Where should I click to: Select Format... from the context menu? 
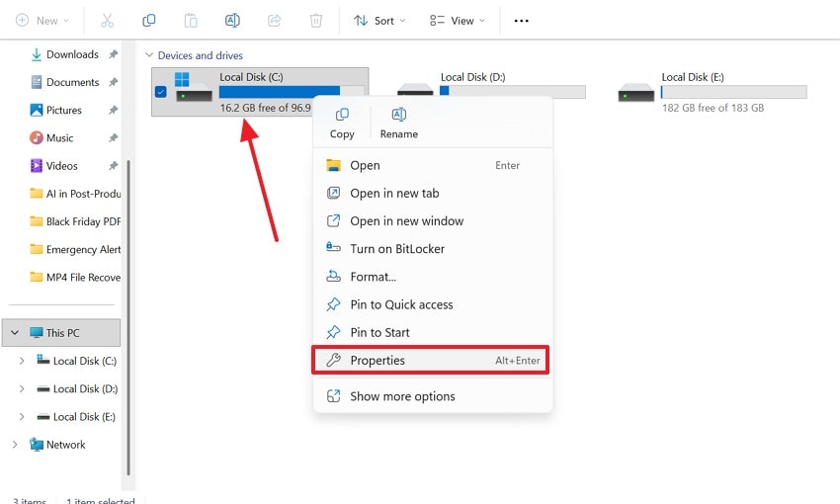pos(432,277)
